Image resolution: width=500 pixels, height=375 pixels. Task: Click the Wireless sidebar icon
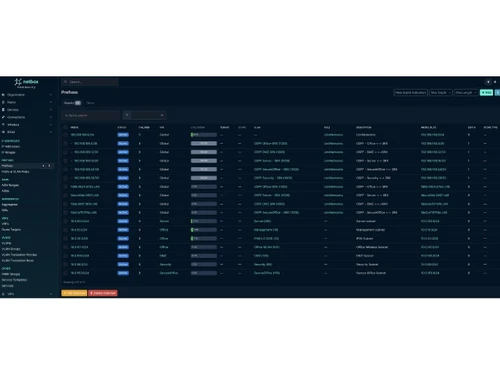pos(3,125)
